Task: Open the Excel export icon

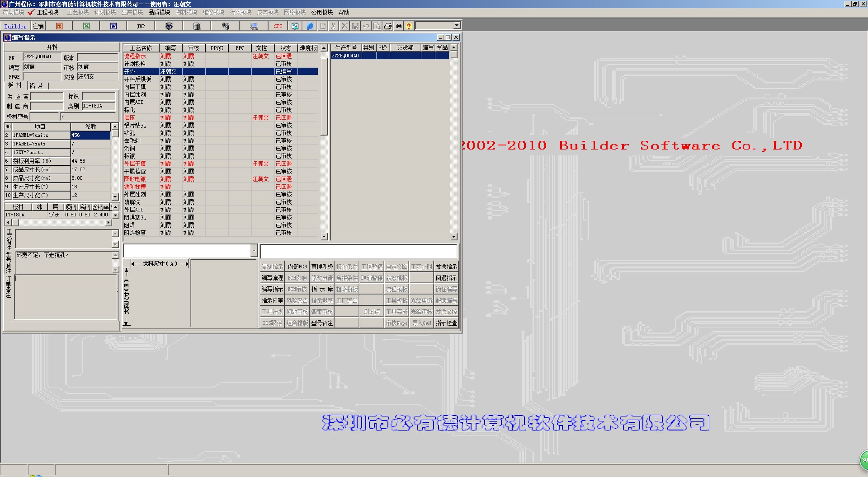Action: point(86,26)
